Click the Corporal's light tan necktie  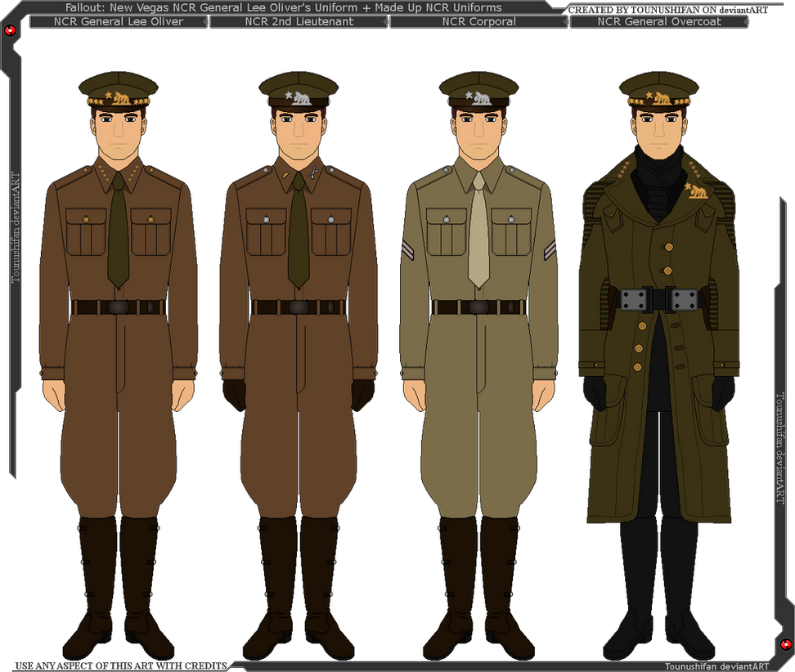478,231
